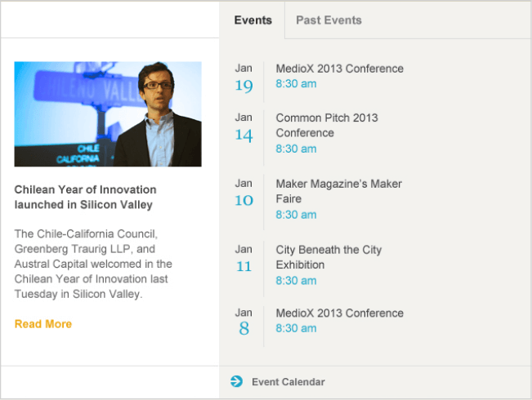Open the Chilean Year of Innovation headline
532x400 pixels.
85,197
